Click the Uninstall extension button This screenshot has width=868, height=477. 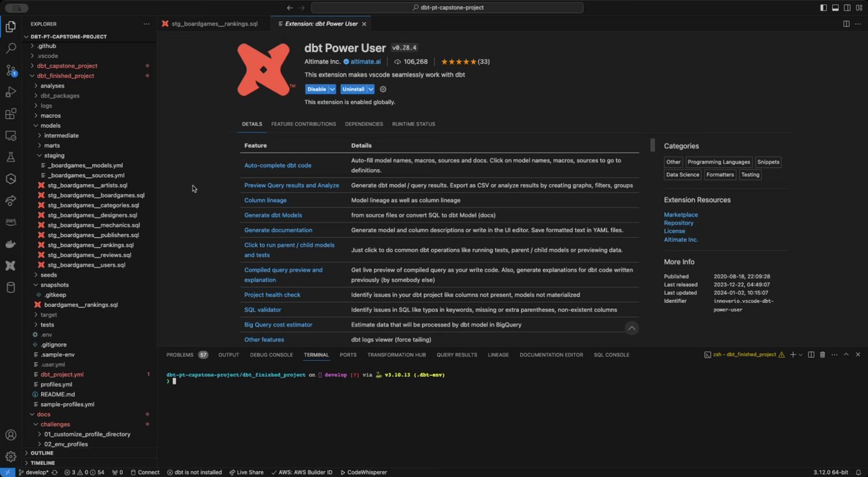[354, 89]
